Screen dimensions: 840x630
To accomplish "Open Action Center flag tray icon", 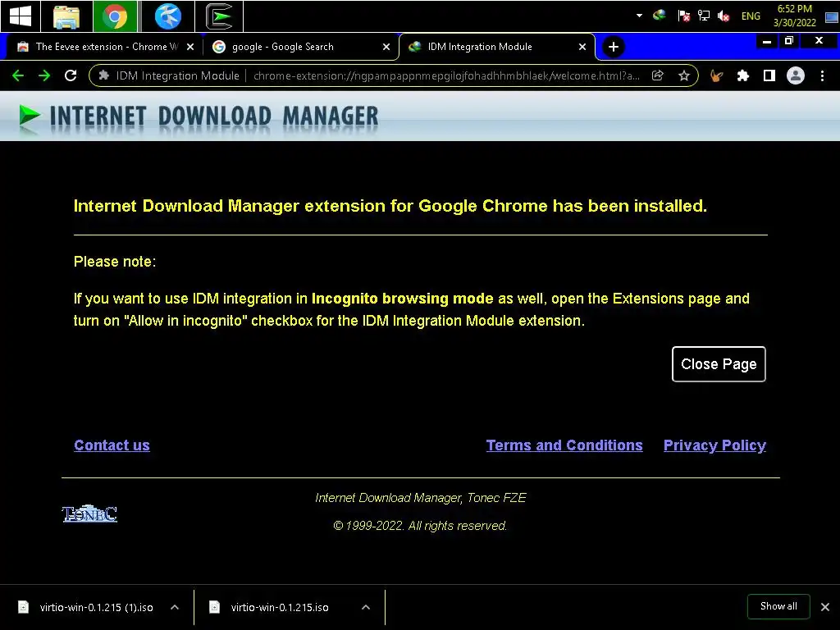I will point(683,16).
